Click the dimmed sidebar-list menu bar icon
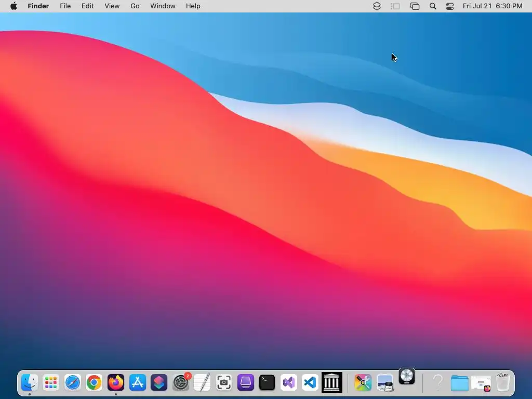This screenshot has width=532, height=399. click(395, 6)
